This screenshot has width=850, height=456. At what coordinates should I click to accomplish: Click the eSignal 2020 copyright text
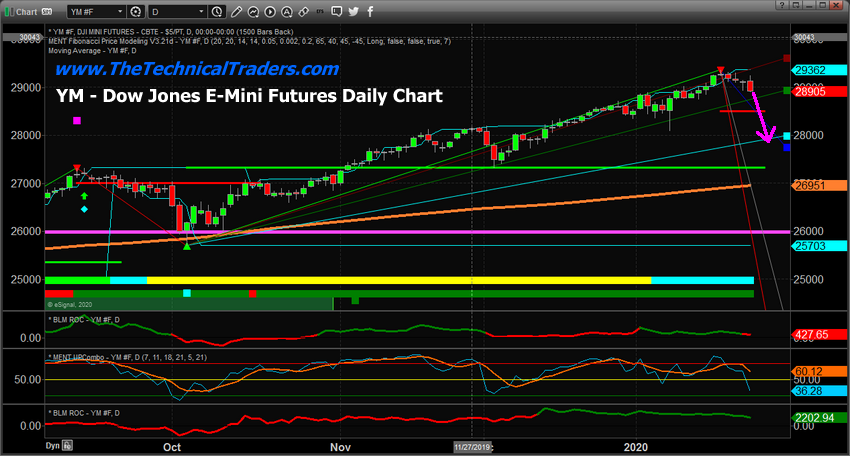click(x=69, y=305)
